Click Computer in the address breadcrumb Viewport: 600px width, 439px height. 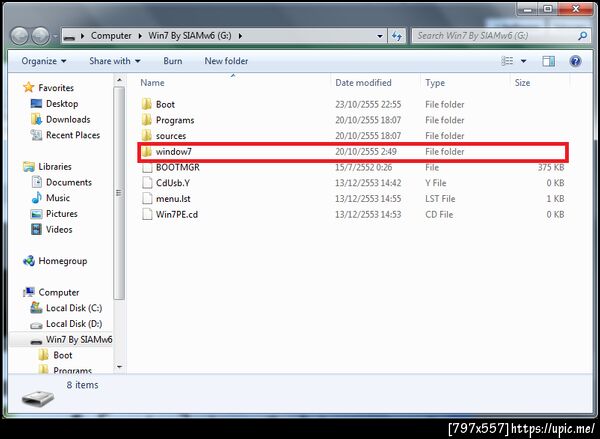click(x=111, y=36)
